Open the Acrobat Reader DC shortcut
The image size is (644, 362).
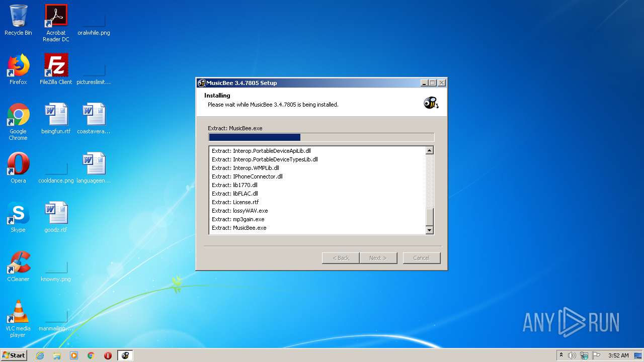coord(56,23)
